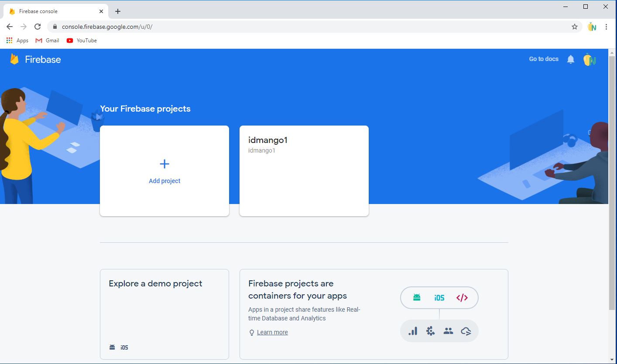The width and height of the screenshot is (617, 364).
Task: Open the Gmail bookmark
Action: (47, 41)
